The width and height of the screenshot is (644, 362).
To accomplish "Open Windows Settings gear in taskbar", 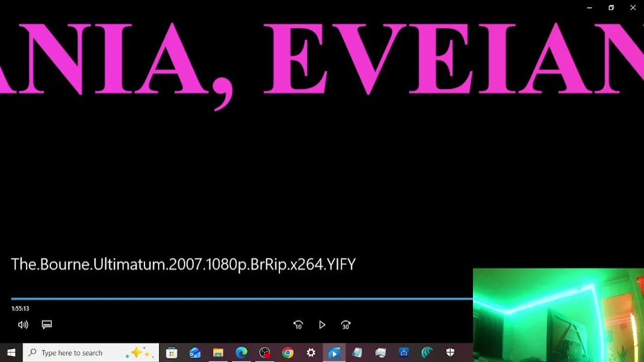I will point(311,353).
